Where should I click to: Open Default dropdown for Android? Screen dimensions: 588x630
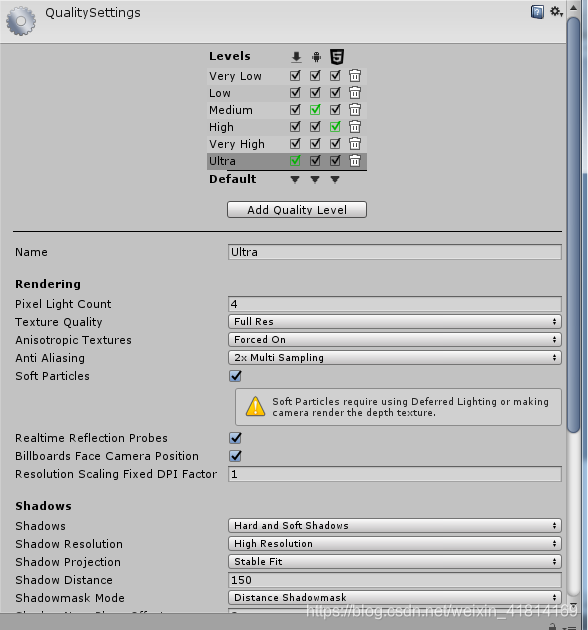[315, 179]
